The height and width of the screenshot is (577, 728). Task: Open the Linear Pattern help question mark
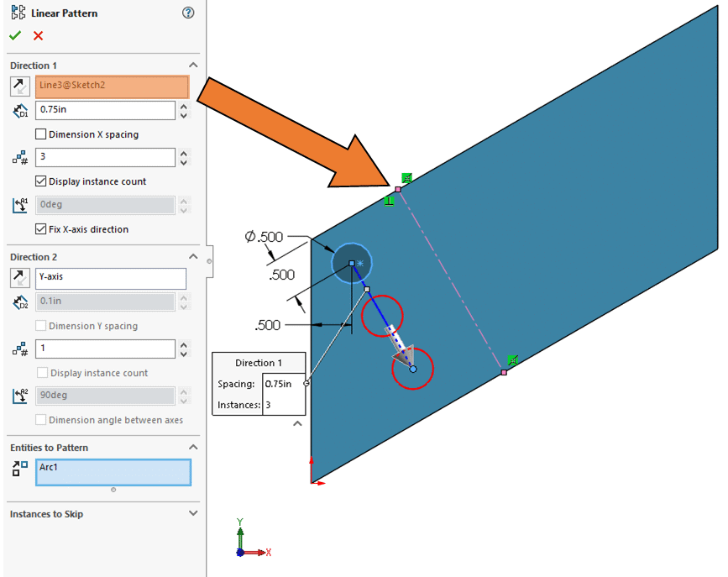coord(187,13)
